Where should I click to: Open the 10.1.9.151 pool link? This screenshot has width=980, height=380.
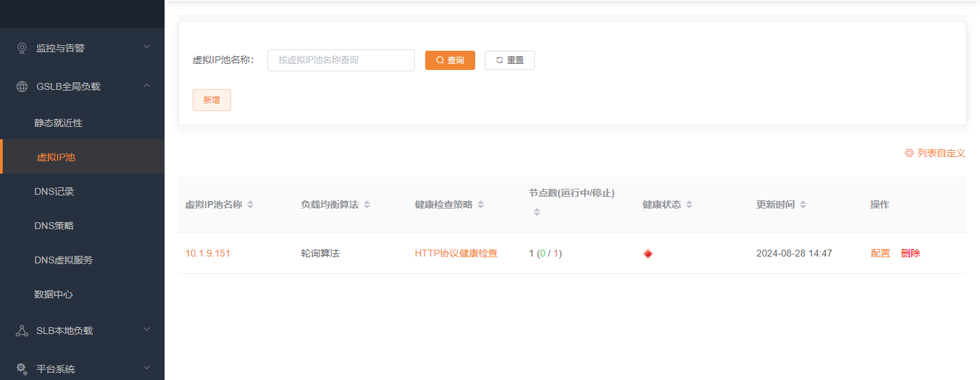(208, 253)
